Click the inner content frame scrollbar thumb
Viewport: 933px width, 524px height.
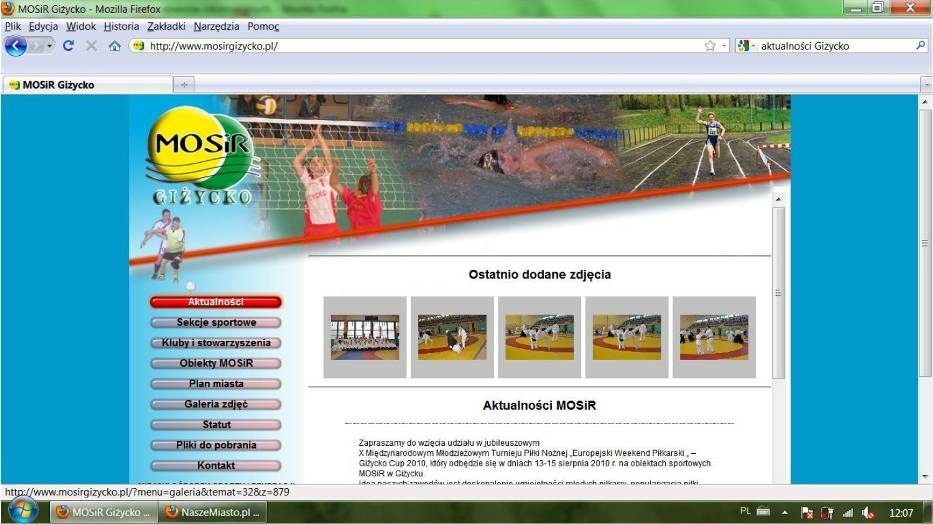778,293
